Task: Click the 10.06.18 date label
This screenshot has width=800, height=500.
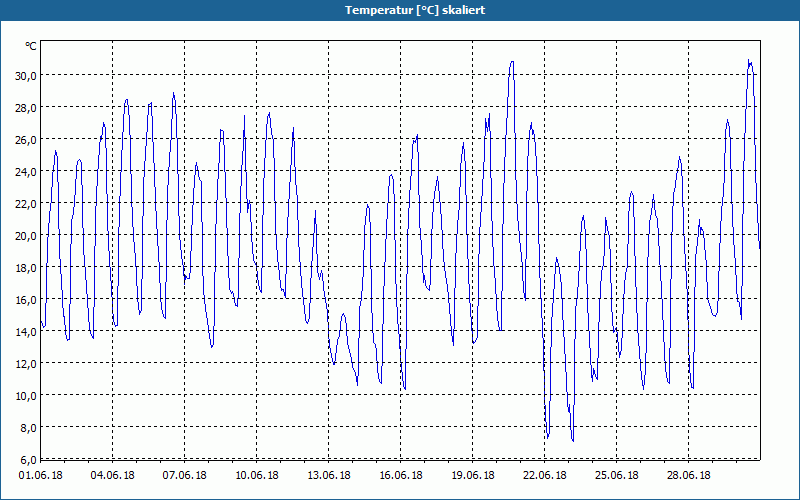Action: pos(257,475)
